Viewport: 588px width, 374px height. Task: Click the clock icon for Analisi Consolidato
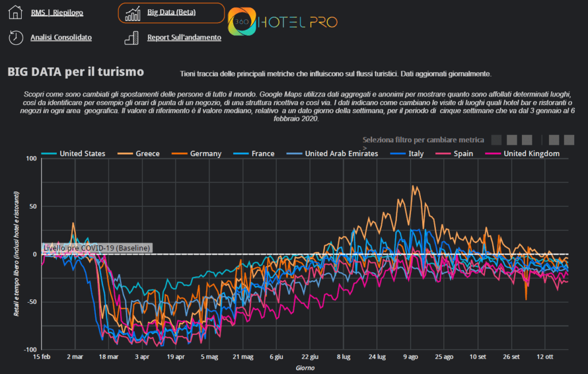click(16, 37)
